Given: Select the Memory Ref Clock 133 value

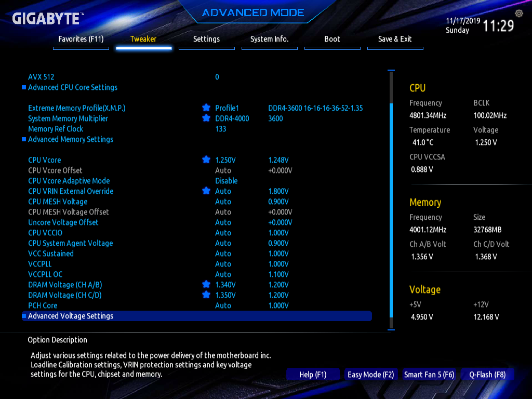Looking at the screenshot, I should pyautogui.click(x=220, y=129).
